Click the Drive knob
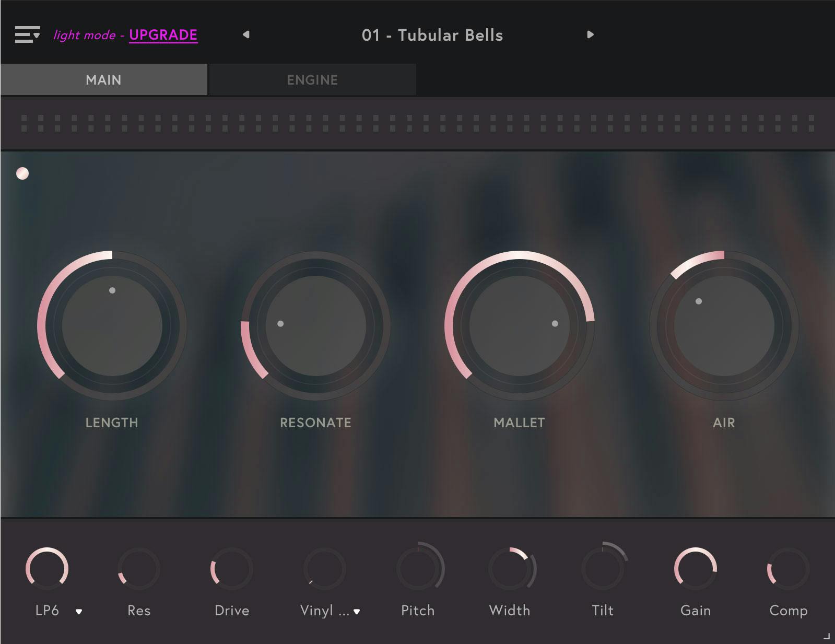The height and width of the screenshot is (644, 835). pyautogui.click(x=231, y=569)
